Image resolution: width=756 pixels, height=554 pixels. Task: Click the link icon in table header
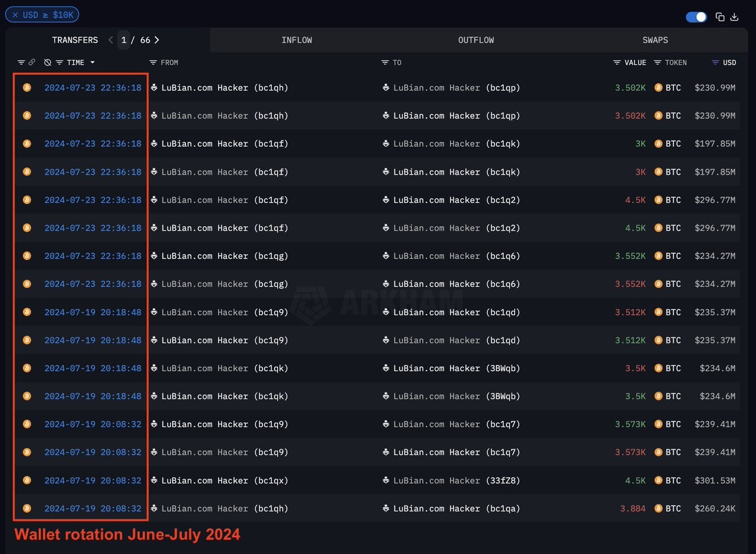[32, 62]
